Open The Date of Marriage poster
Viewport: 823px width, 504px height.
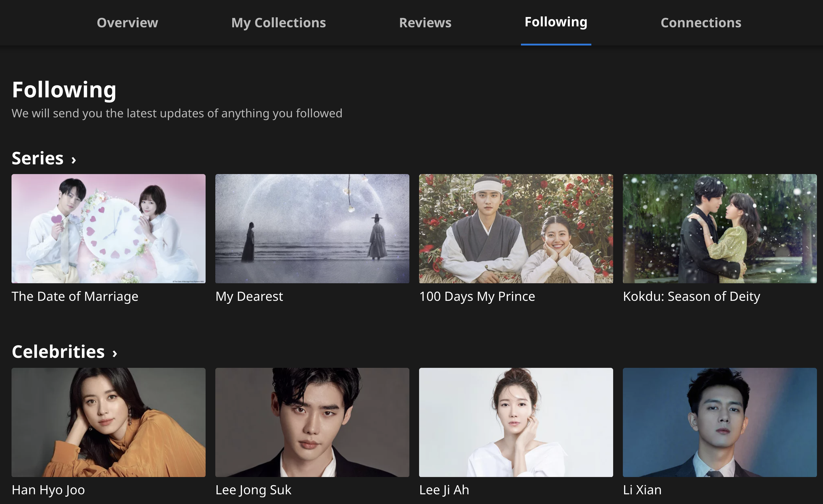pyautogui.click(x=109, y=228)
